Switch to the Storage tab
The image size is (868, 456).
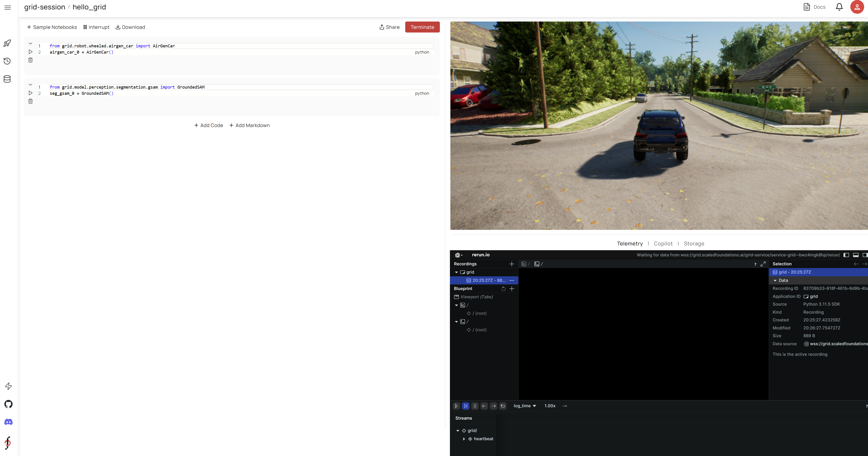694,244
